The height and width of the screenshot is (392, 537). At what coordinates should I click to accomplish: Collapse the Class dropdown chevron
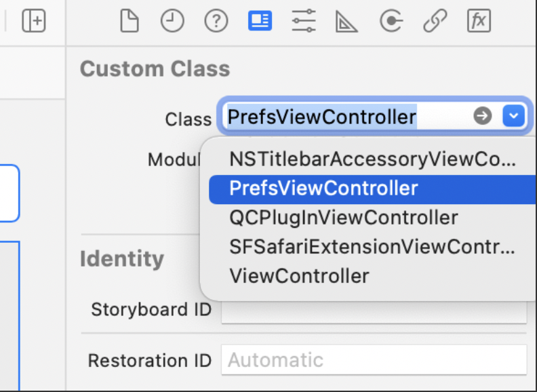(x=513, y=116)
